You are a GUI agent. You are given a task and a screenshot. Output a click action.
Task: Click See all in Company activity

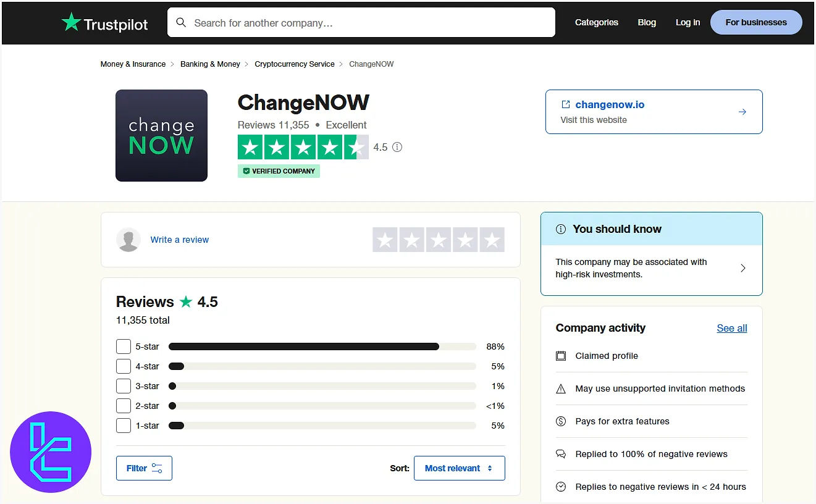732,328
